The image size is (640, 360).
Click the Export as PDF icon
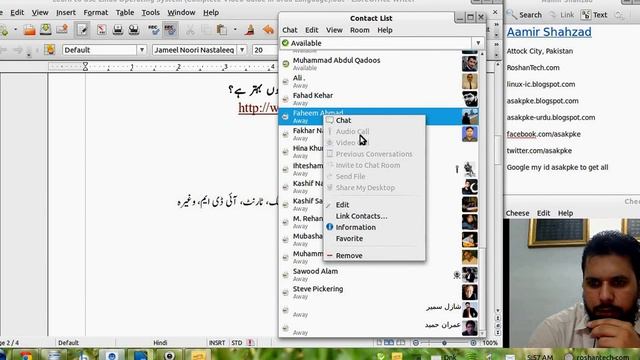click(101, 29)
